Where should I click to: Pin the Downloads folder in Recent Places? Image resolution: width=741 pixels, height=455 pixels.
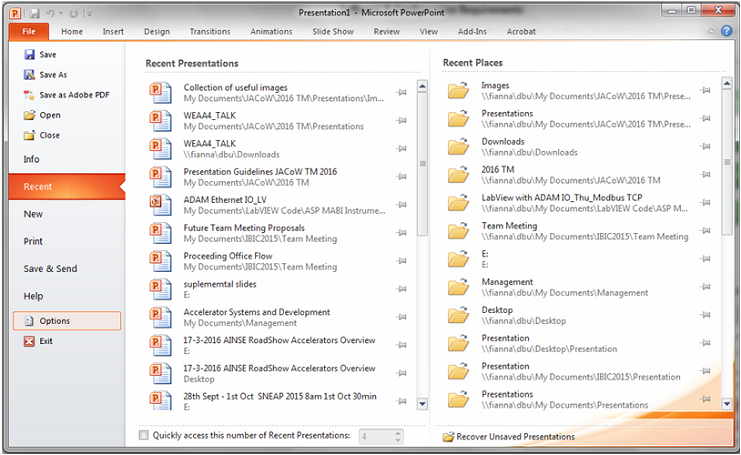706,146
